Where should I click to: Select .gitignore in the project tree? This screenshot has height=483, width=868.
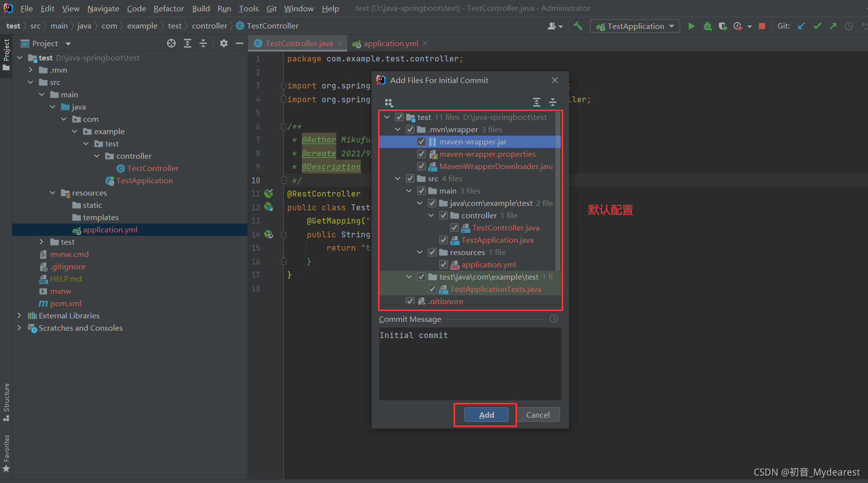[x=68, y=266]
